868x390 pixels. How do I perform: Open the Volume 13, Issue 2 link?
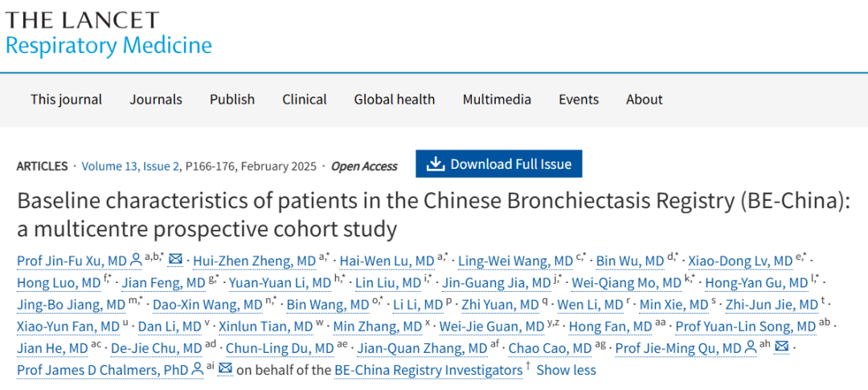pyautogui.click(x=131, y=166)
